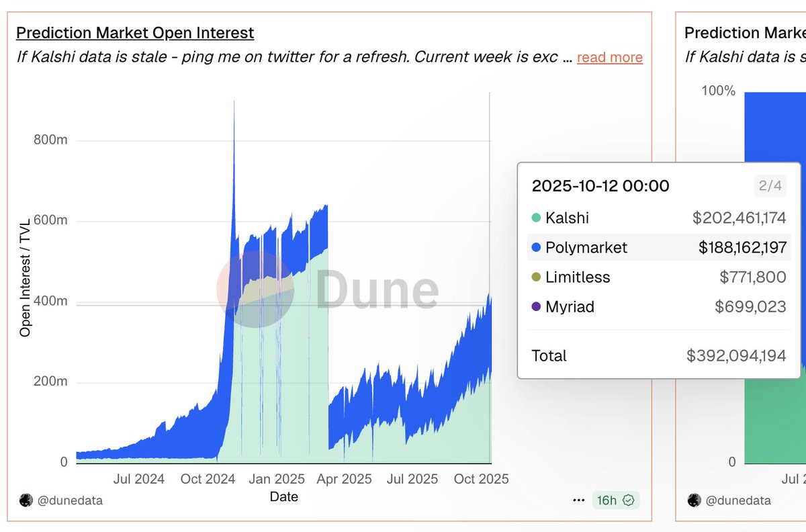Viewport: 806px width, 532px height.
Task: Click the Apr 2025 x-axis label
Action: (344, 479)
